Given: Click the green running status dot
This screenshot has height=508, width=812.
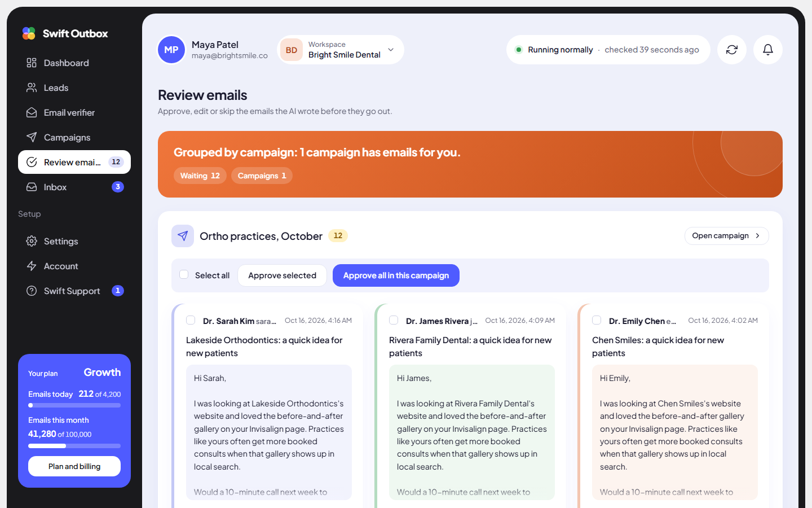Looking at the screenshot, I should click(x=519, y=50).
